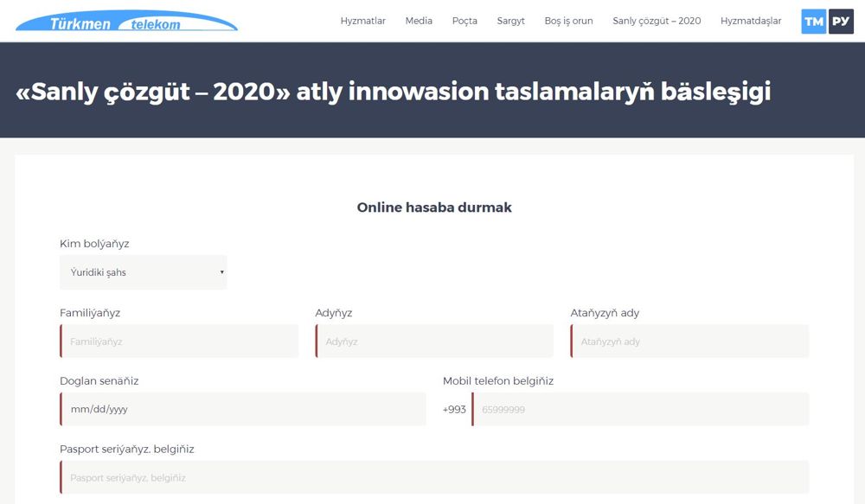Click the Doglan senäňiz date field
Screen dimensions: 865x504
tap(242, 409)
